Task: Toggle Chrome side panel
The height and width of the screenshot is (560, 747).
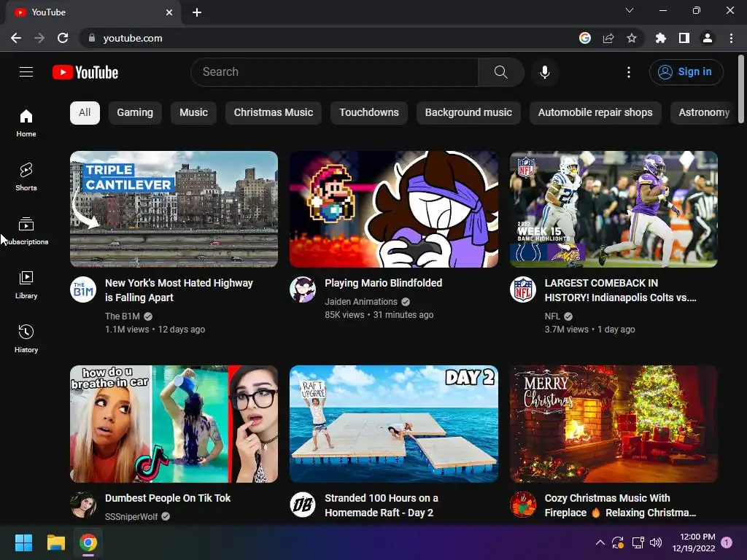Action: pos(684,38)
